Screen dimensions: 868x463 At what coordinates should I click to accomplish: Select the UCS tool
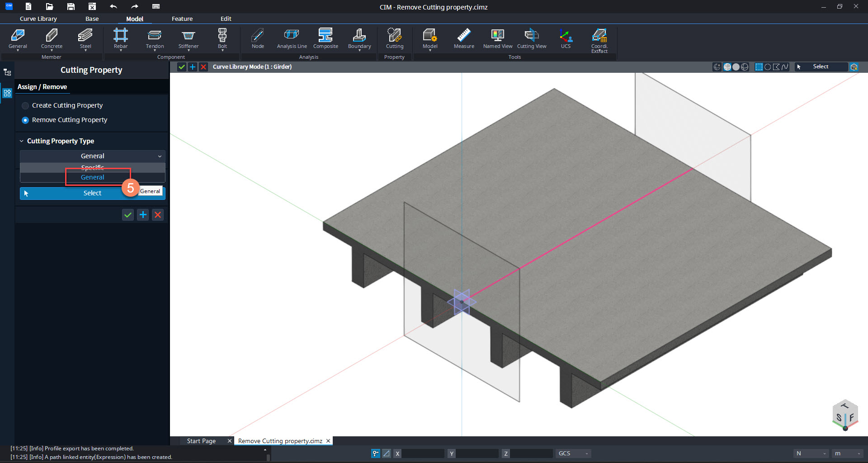click(566, 38)
